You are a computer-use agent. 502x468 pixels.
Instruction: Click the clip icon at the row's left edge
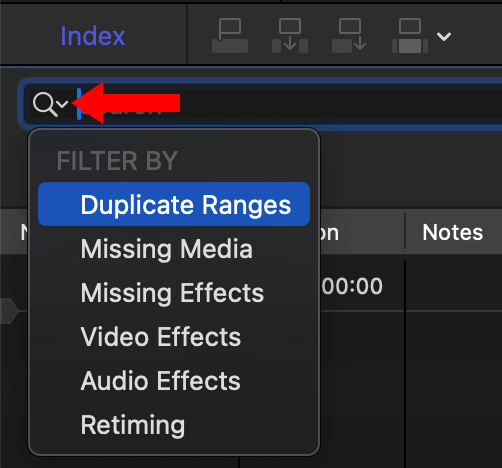pos(8,311)
